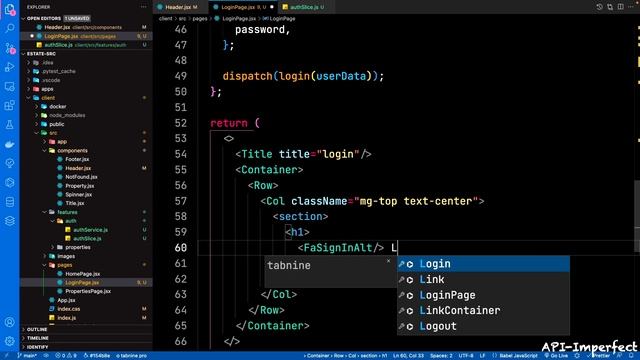Open the Docker whale view
This screenshot has height=360, width=640.
[9, 144]
